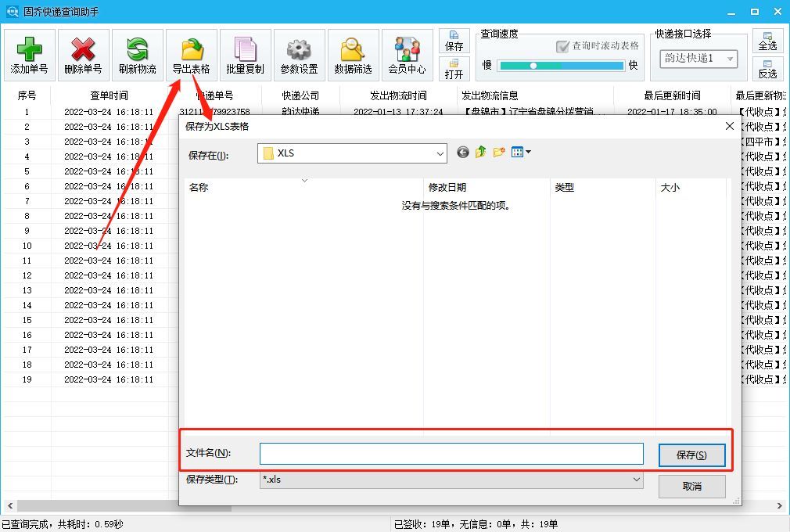Select row 19 in the table

click(x=90, y=379)
